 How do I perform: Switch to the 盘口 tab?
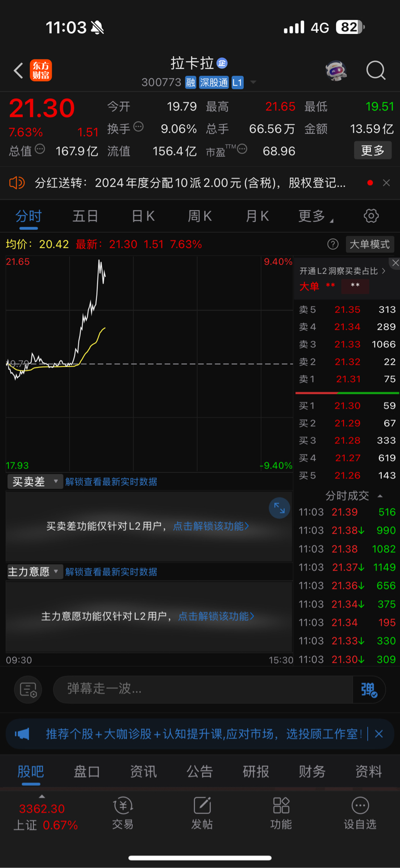(87, 772)
